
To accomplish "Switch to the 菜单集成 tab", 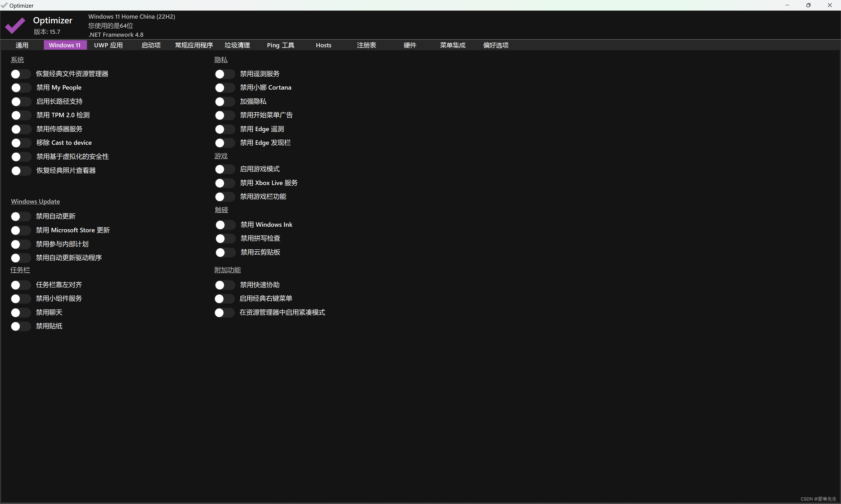I will pos(453,45).
